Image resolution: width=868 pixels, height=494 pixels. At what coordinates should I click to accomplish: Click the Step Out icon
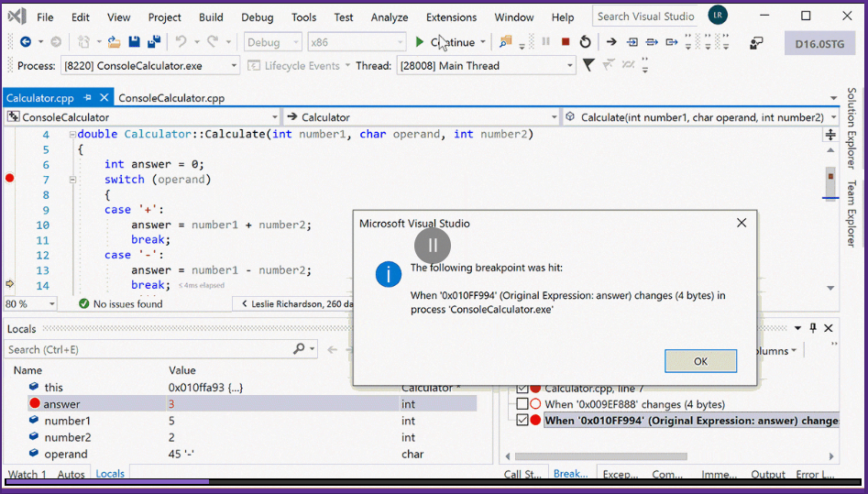672,42
